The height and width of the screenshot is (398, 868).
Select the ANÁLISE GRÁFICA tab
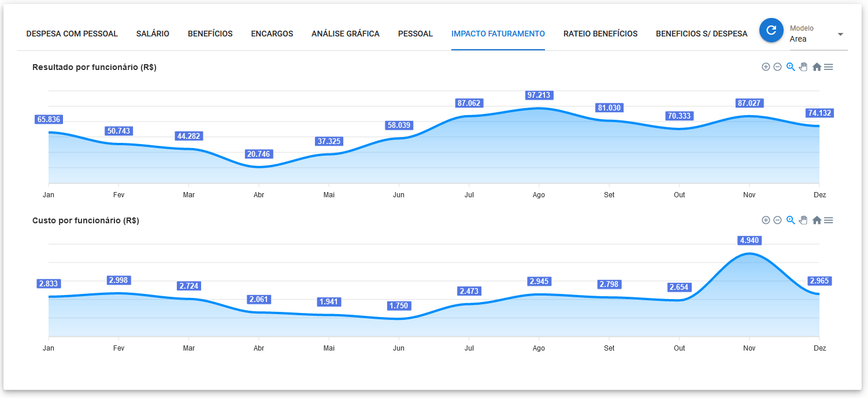click(x=345, y=34)
